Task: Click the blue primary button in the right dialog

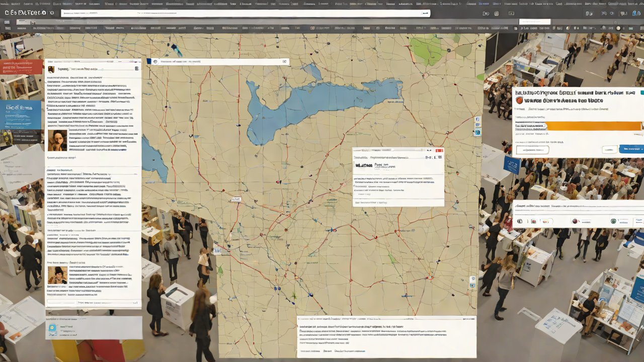Action: 631,149
